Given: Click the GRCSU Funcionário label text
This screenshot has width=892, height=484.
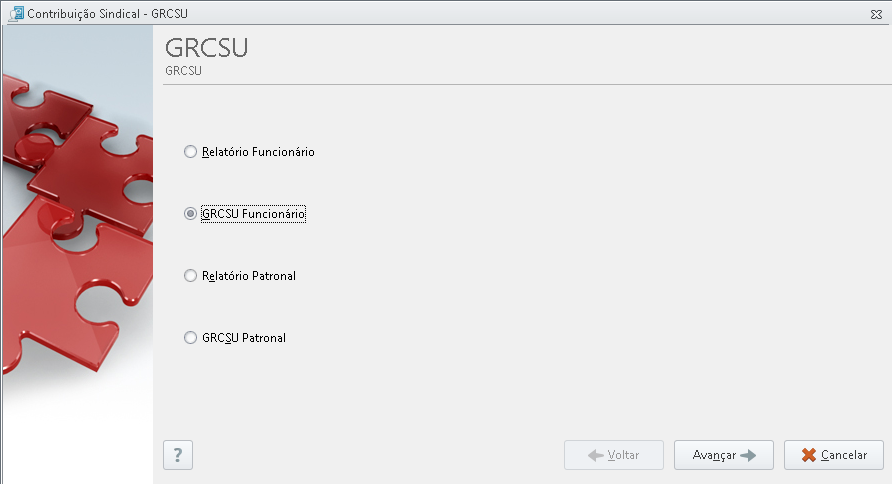Looking at the screenshot, I should (254, 214).
